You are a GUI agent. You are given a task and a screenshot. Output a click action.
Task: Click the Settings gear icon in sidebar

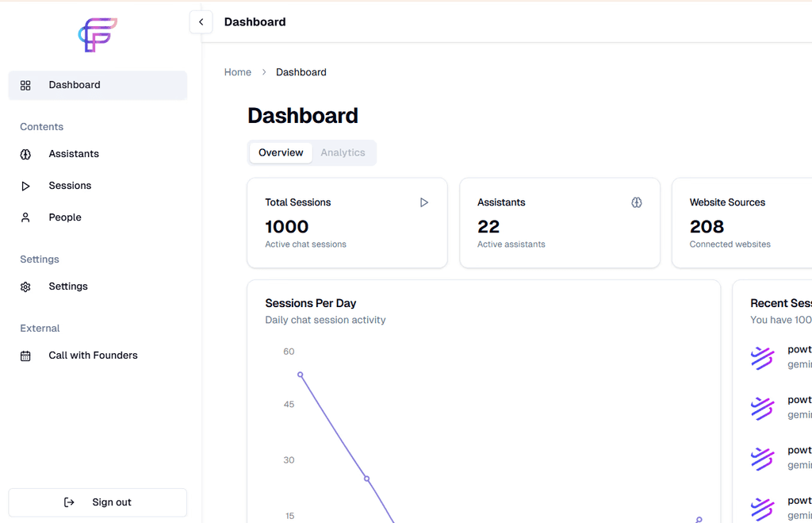click(x=25, y=286)
